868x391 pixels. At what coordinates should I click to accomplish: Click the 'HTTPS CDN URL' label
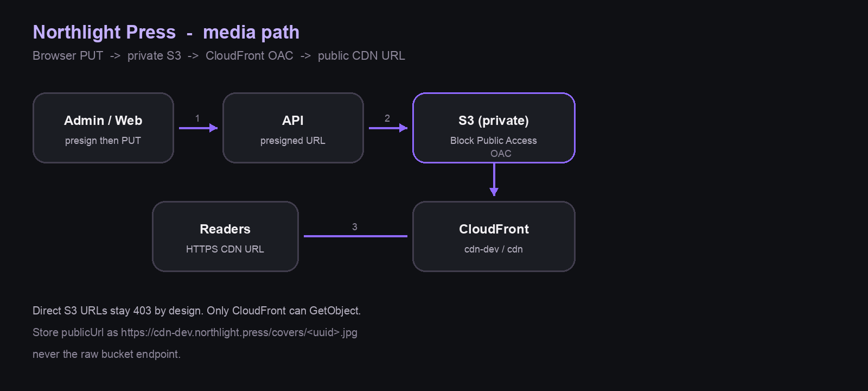pos(225,249)
